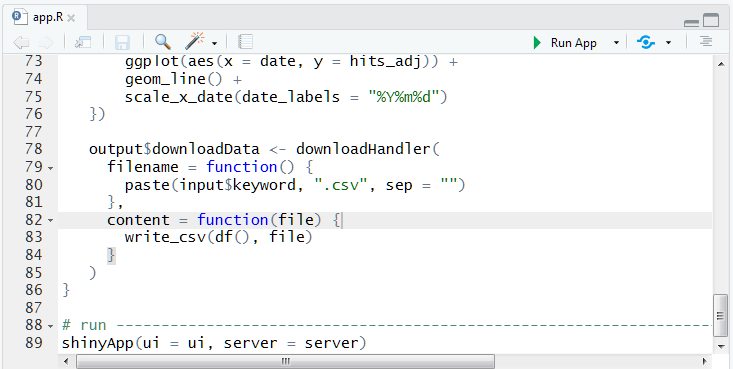Open the code tools magic wand

[195, 42]
